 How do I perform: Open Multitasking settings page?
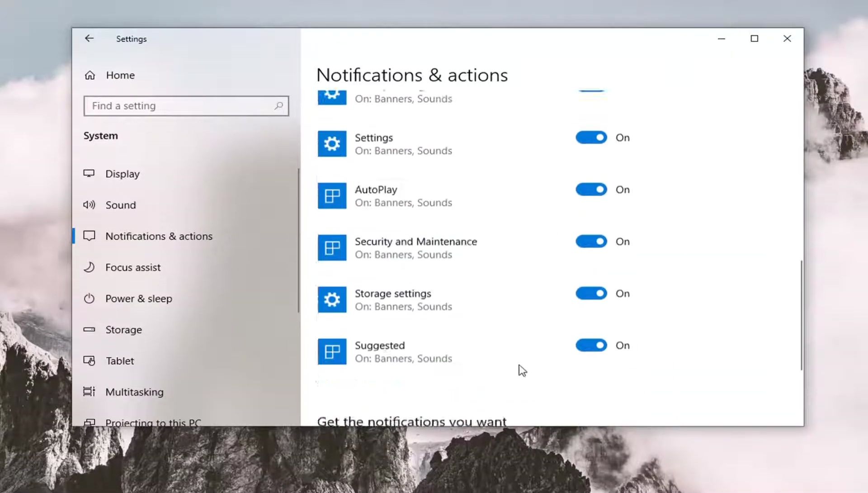coord(185,392)
